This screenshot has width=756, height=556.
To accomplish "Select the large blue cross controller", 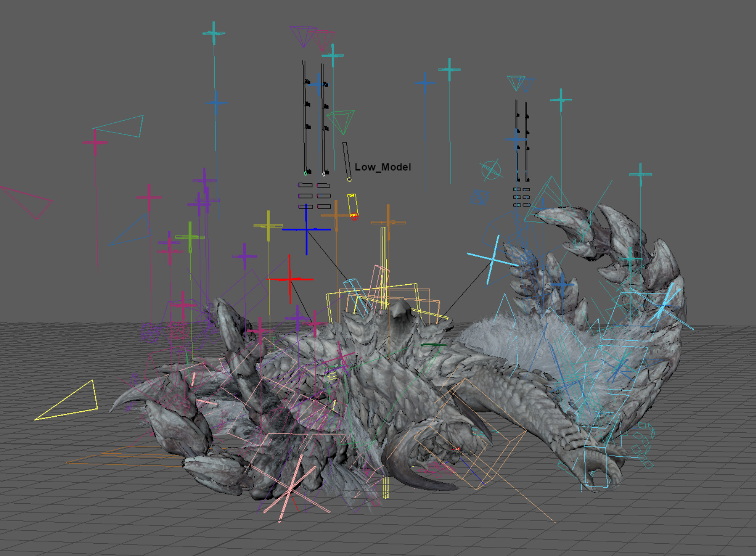I will (x=306, y=229).
